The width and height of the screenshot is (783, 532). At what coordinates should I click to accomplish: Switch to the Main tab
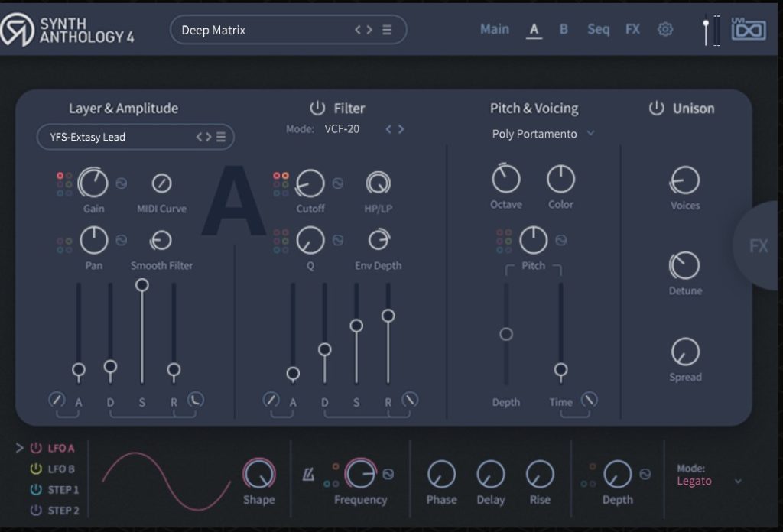tap(494, 29)
